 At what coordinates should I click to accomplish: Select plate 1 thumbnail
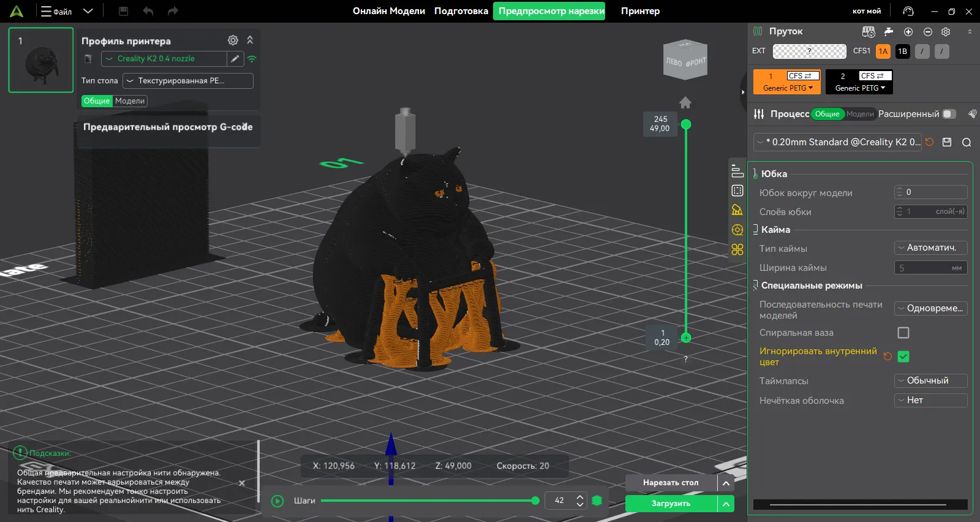coord(41,60)
